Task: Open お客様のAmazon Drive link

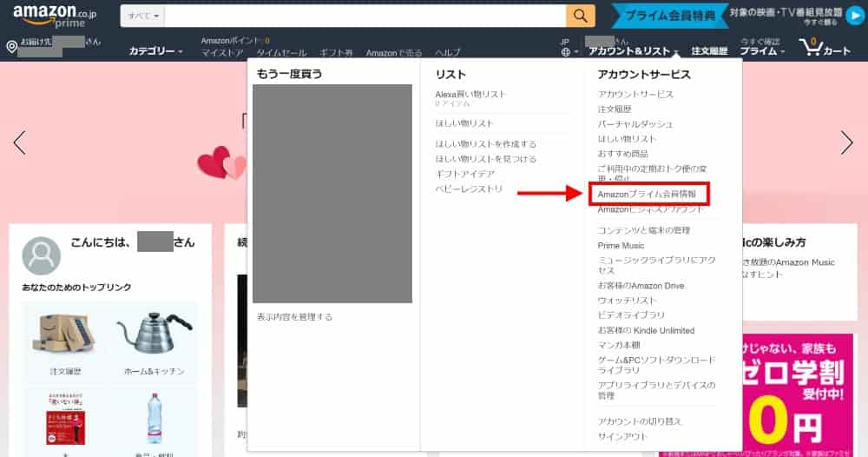Action: click(x=641, y=286)
